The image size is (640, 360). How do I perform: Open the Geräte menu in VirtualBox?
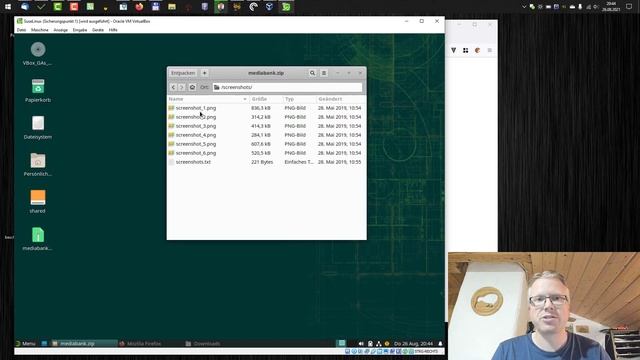[x=98, y=30]
